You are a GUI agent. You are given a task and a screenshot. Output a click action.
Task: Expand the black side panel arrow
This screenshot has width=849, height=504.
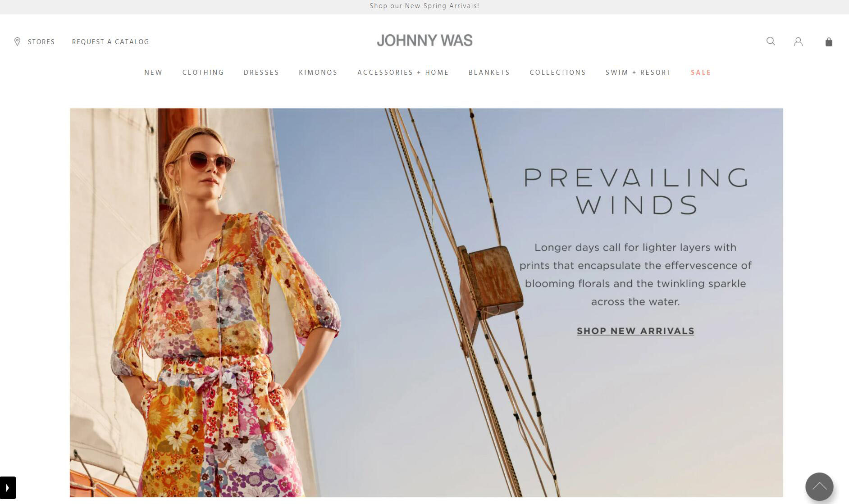pyautogui.click(x=8, y=488)
